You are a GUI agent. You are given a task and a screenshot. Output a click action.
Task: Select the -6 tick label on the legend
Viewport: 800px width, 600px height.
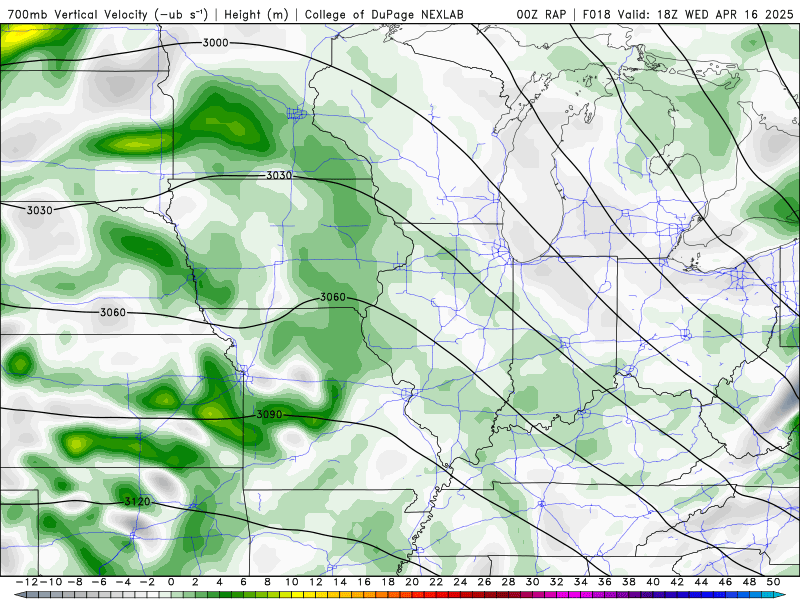point(98,582)
